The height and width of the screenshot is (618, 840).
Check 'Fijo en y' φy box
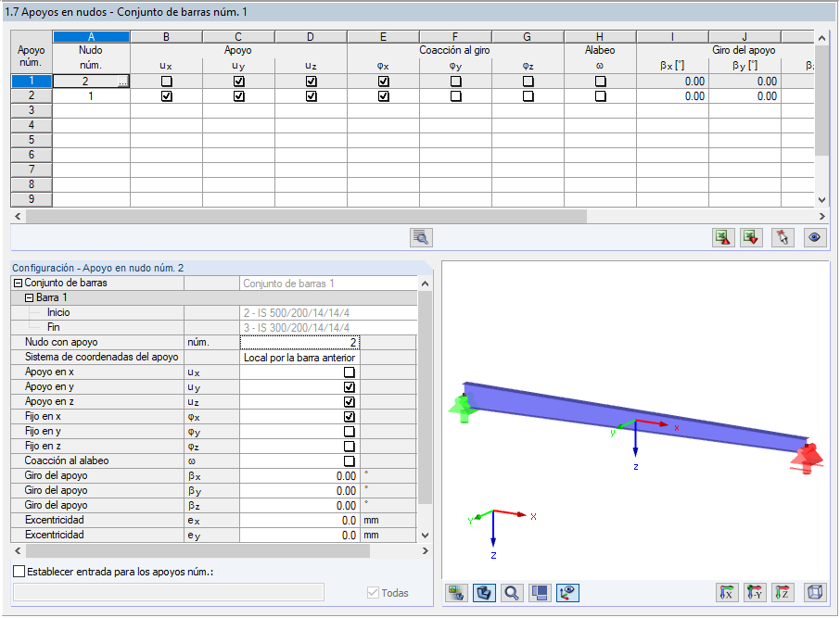350,432
